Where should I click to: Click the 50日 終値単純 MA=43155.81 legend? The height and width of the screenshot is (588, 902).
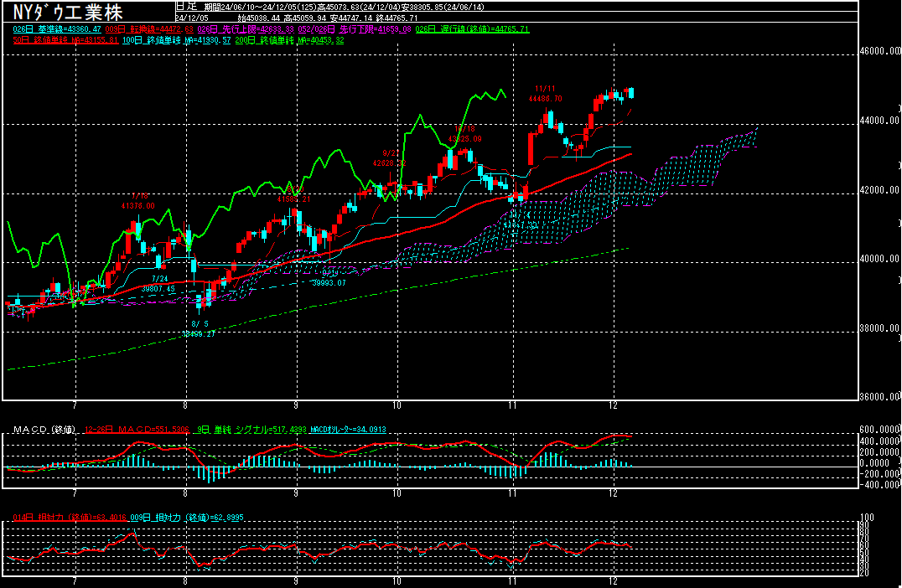pos(65,40)
